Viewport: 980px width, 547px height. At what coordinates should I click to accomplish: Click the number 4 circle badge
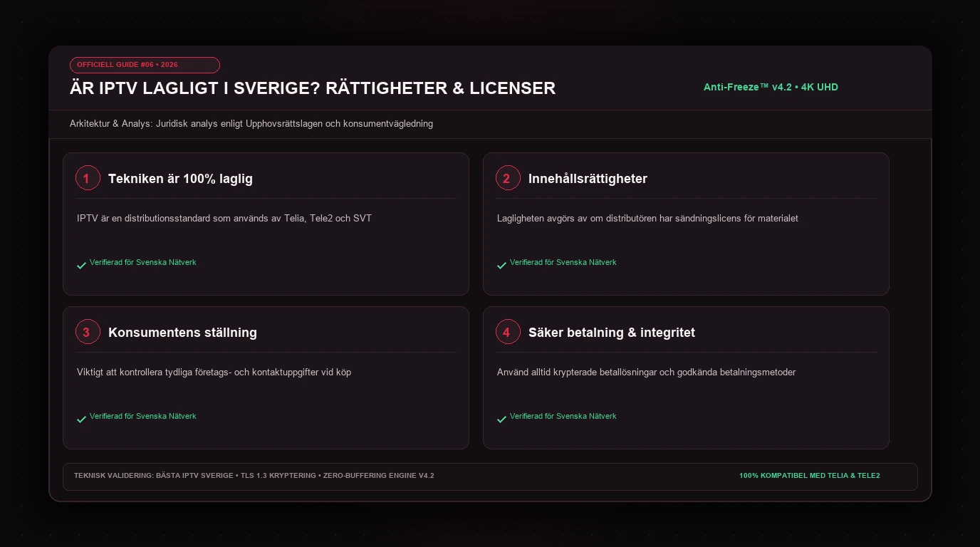(508, 332)
